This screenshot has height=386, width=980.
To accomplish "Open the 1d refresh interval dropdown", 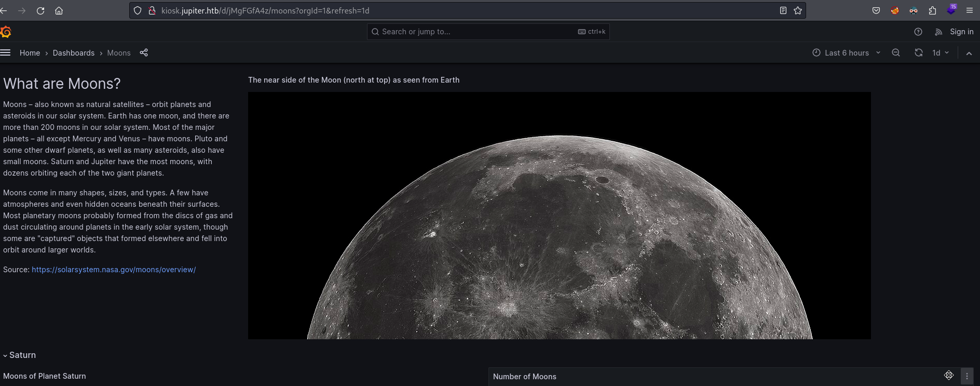I will (x=941, y=52).
